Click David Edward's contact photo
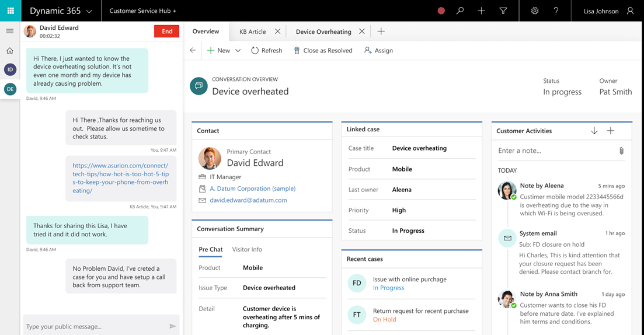Screen dimensions: 644x335 [210, 158]
